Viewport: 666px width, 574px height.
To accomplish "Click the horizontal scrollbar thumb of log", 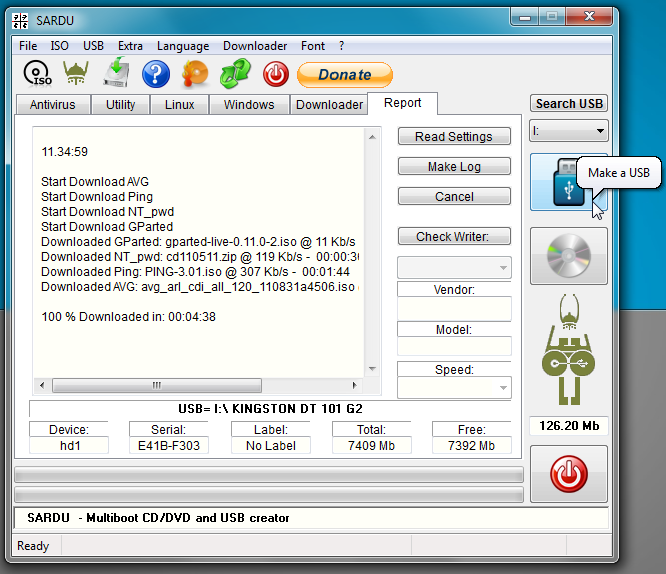I will pos(157,385).
